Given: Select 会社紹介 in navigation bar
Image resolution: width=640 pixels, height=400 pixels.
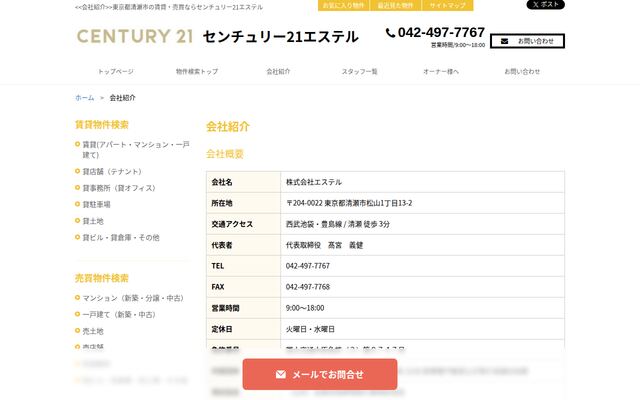Looking at the screenshot, I should [x=278, y=71].
